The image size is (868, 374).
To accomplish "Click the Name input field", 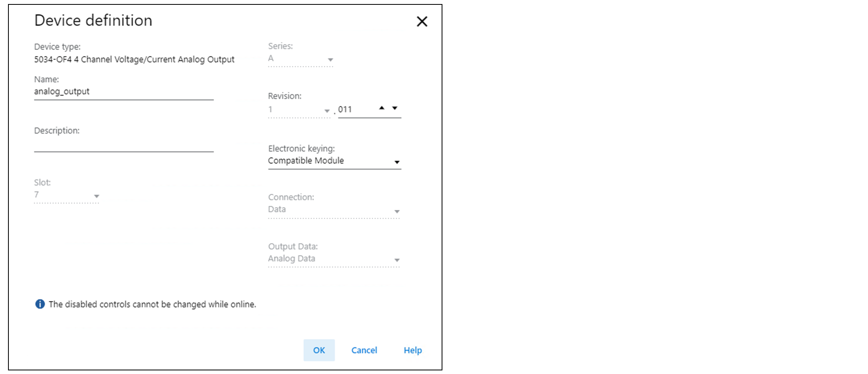I will pyautogui.click(x=124, y=92).
